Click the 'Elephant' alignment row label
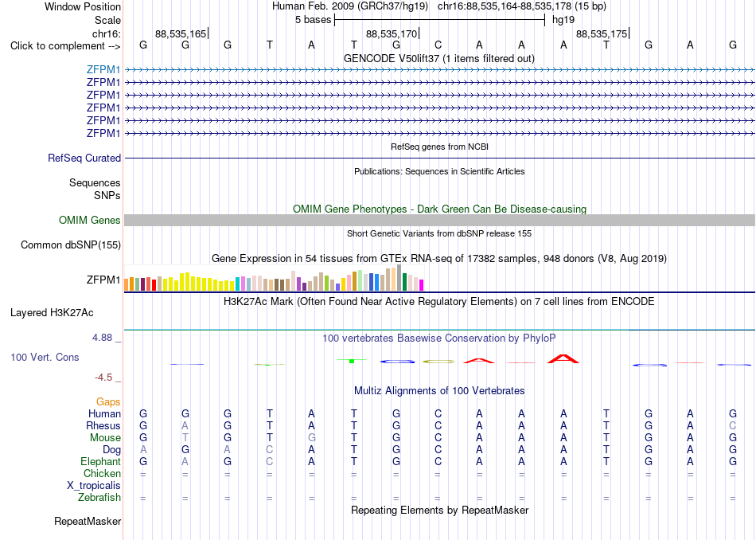Screen dimensions: 756x540 pos(100,462)
